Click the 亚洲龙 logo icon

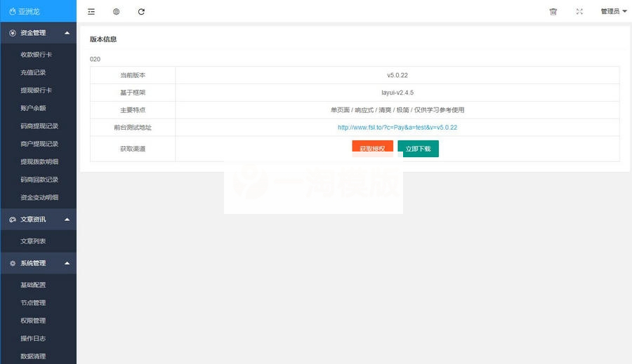pyautogui.click(x=13, y=11)
